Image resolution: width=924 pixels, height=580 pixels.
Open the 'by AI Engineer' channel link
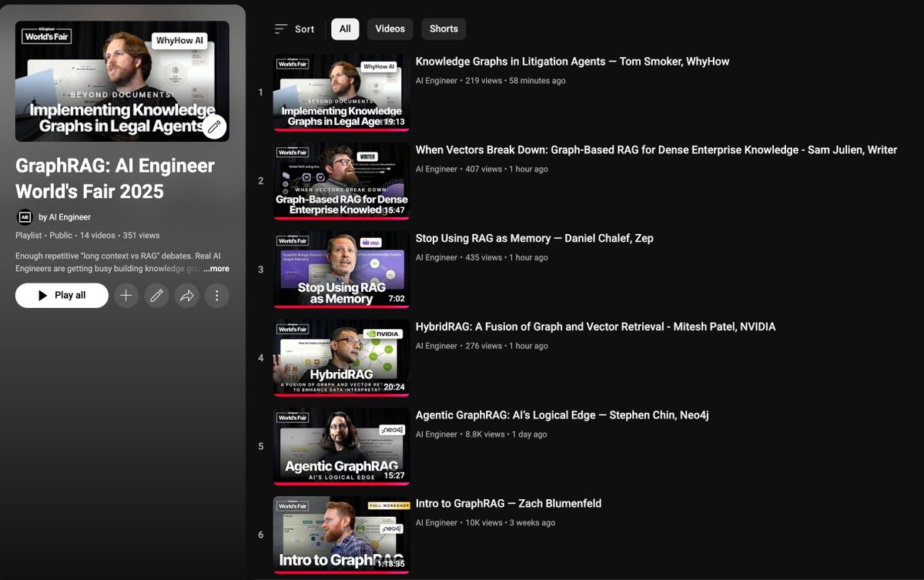click(x=65, y=217)
